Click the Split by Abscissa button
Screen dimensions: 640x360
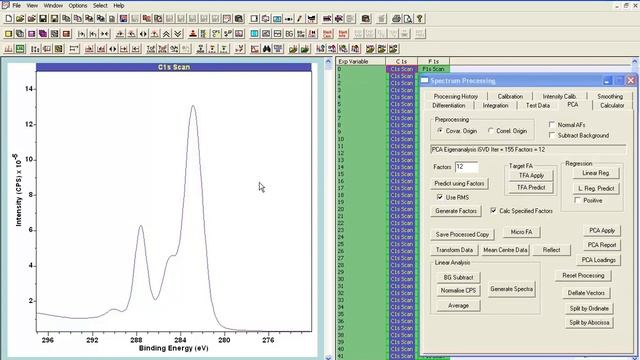pyautogui.click(x=589, y=322)
